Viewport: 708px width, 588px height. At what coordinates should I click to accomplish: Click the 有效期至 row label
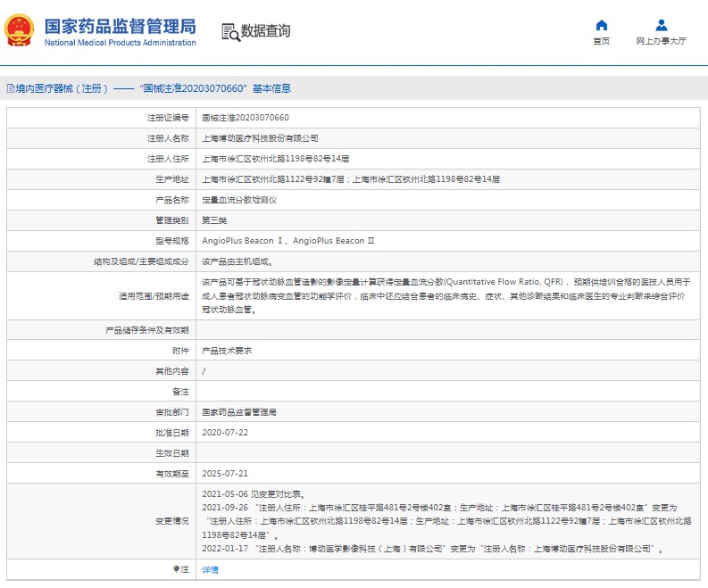[172, 474]
